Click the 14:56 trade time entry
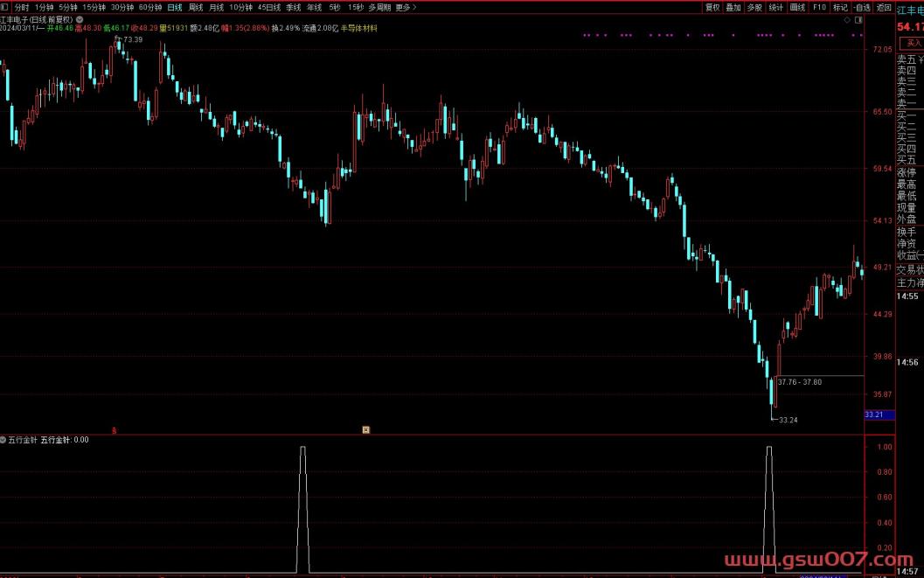924x578 pixels. pos(907,362)
